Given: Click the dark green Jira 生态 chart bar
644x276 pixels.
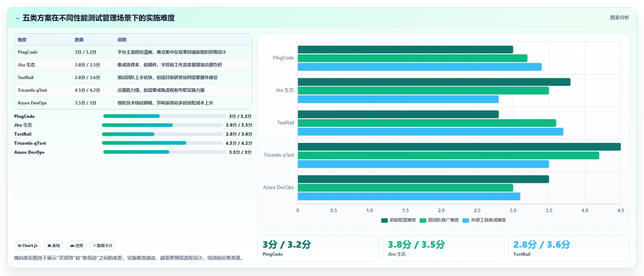Looking at the screenshot, I should click(x=434, y=82).
